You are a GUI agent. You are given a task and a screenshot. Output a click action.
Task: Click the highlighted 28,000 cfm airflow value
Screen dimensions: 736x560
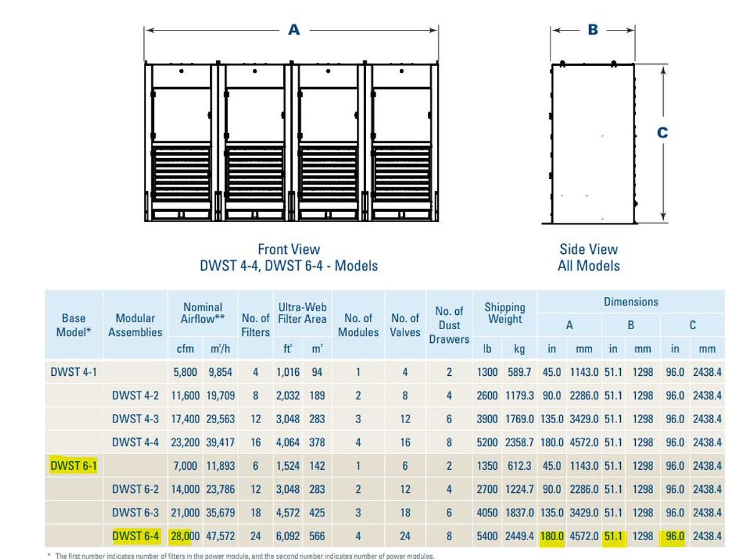[x=186, y=535]
